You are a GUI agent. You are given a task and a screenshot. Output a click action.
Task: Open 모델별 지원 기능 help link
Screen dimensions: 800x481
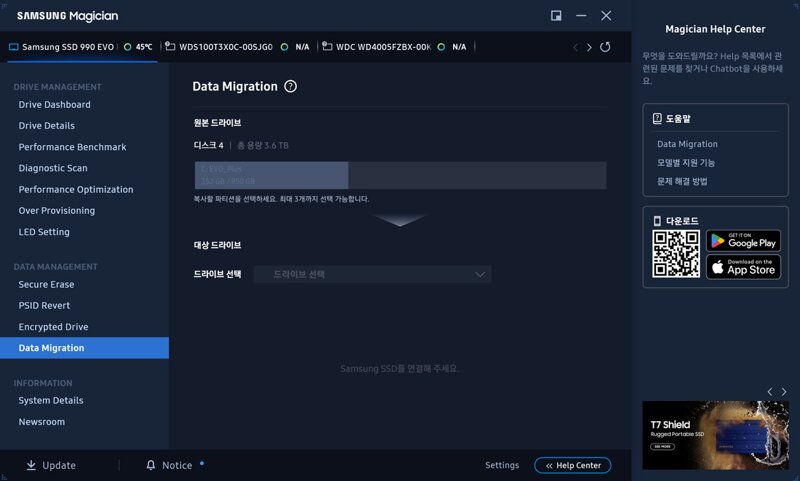pyautogui.click(x=686, y=163)
